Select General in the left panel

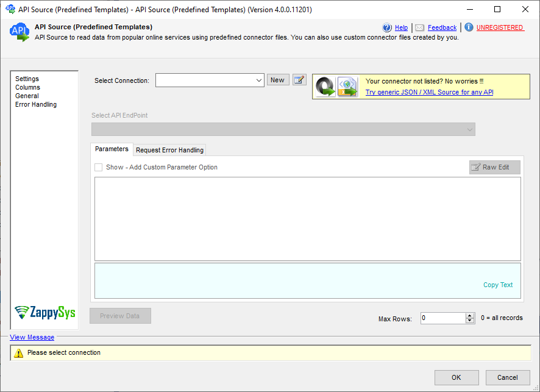coord(27,96)
